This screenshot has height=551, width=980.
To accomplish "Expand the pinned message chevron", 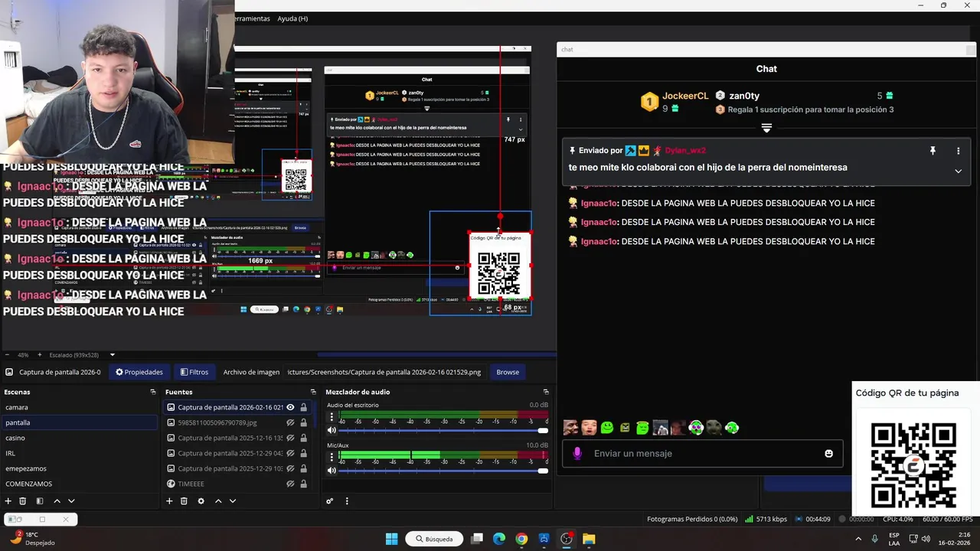I will click(x=958, y=171).
